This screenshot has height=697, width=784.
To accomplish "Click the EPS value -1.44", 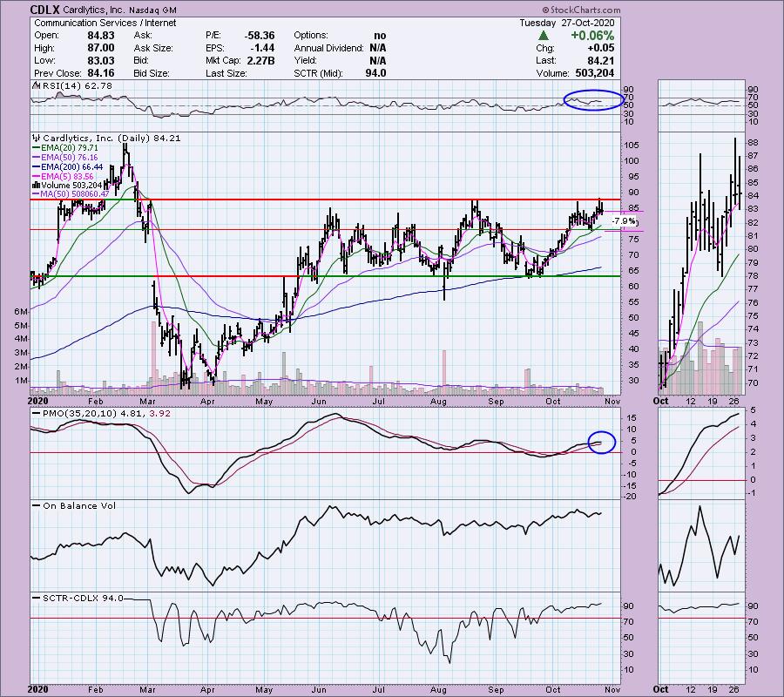I will pos(262,48).
